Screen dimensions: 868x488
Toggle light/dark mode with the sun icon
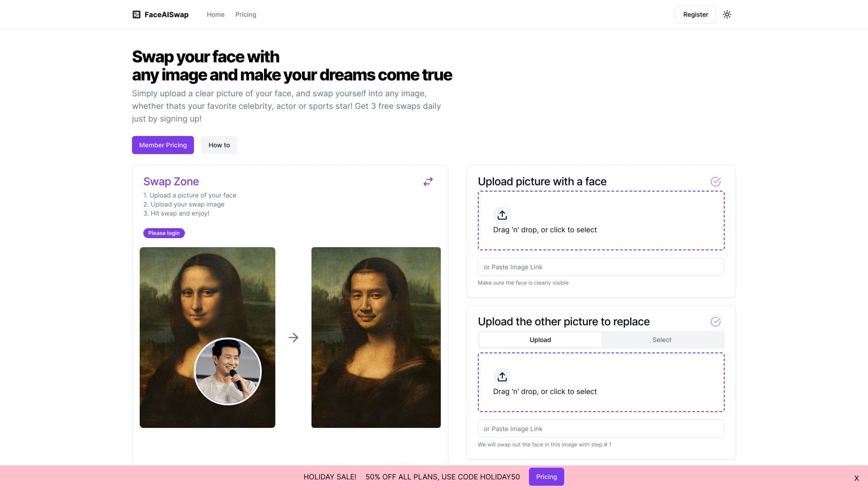727,14
